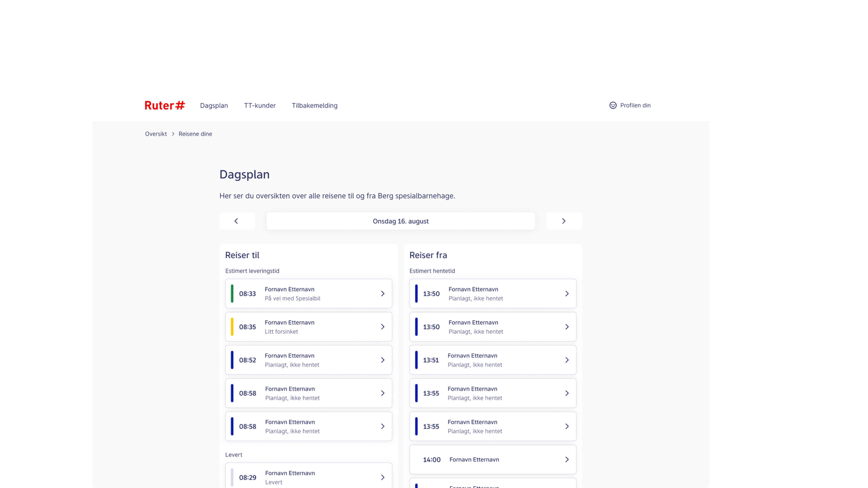868x488 pixels.
Task: Open the 14:00 trip chevron
Action: pyautogui.click(x=566, y=459)
